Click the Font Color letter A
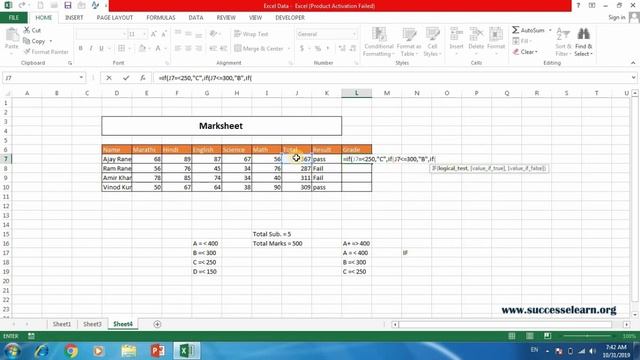Screen dimensions: 640x360 (x=158, y=49)
